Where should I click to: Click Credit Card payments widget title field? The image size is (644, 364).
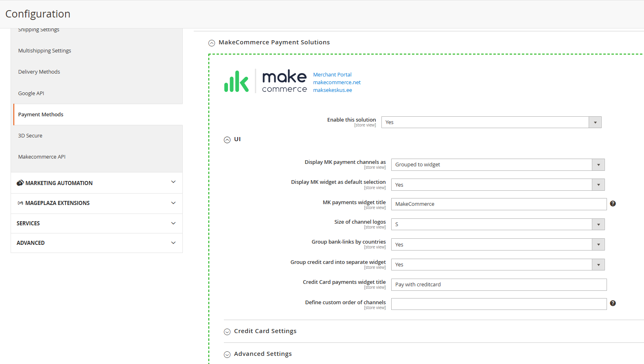coord(499,285)
